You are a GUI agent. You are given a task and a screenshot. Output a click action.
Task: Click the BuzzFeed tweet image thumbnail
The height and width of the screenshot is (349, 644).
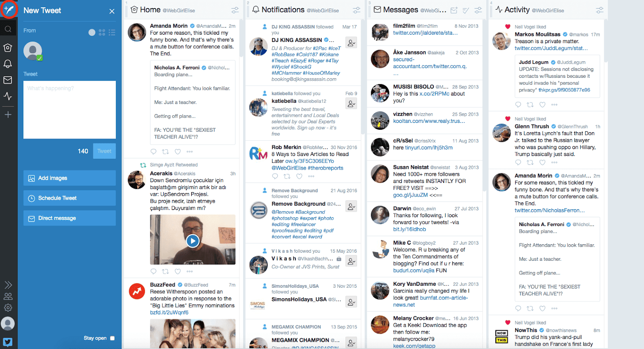(x=193, y=334)
